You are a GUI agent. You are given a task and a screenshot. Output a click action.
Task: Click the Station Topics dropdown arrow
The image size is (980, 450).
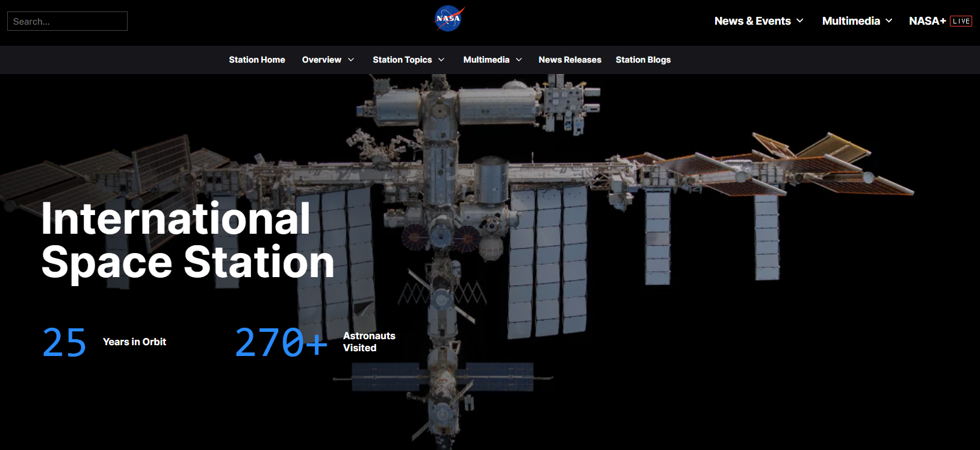(441, 60)
